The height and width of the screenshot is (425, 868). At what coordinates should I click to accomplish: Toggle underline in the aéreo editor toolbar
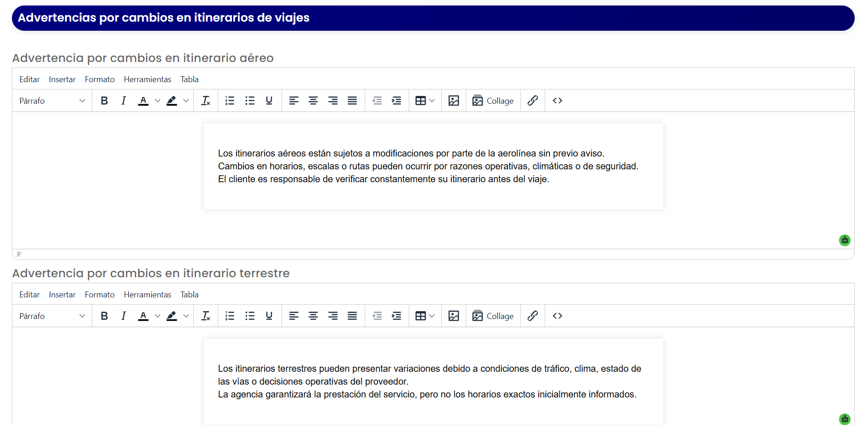[x=269, y=101]
